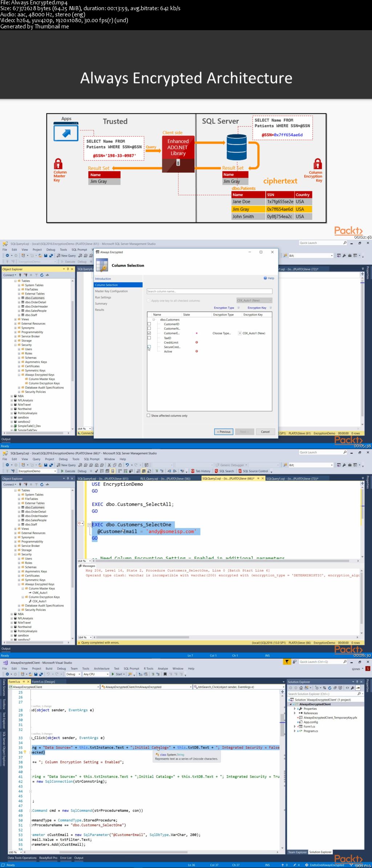Click the Previous button in the wizard
Screen dimensions: 372x868
click(223, 432)
